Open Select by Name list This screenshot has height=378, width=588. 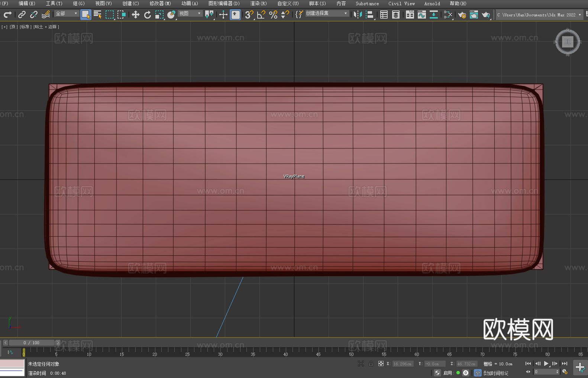pos(98,14)
